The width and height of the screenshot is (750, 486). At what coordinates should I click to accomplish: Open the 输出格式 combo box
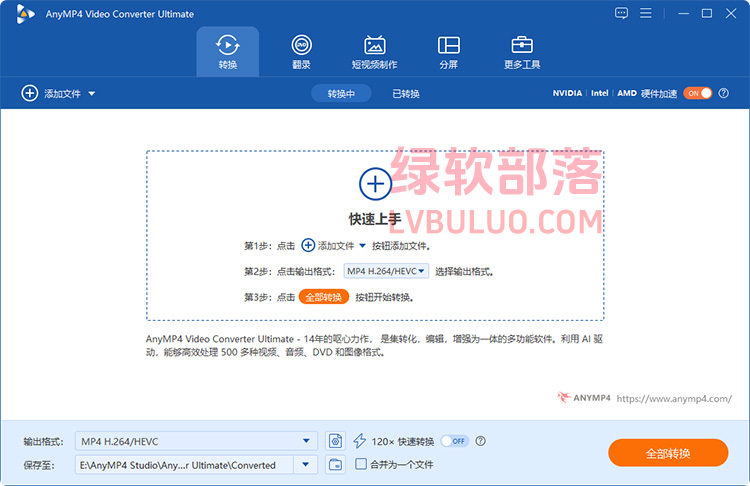(x=196, y=441)
